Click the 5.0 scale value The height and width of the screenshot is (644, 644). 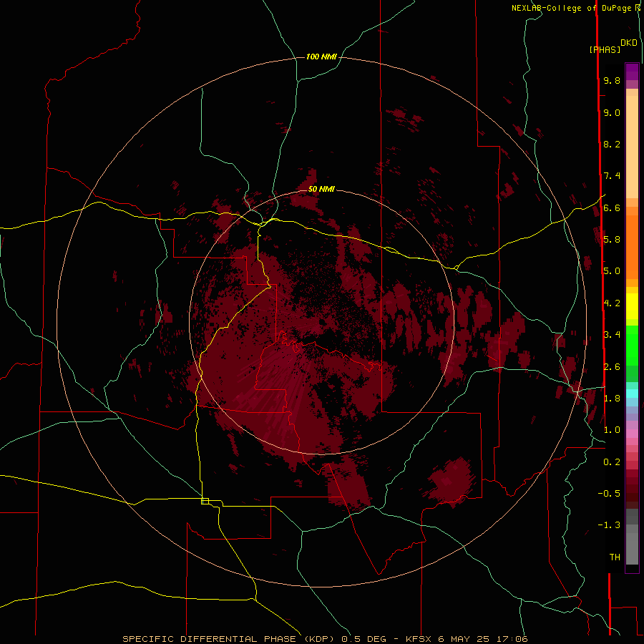tap(612, 271)
